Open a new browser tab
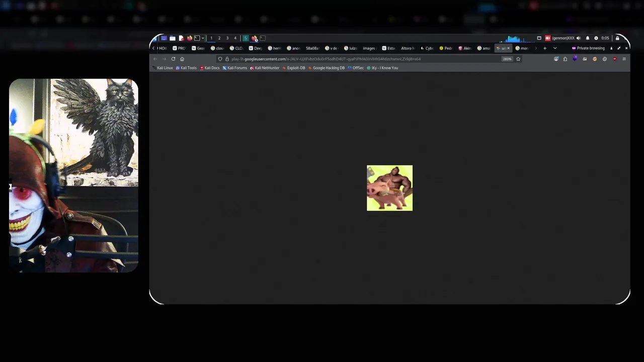The width and height of the screenshot is (644, 362). (x=545, y=48)
